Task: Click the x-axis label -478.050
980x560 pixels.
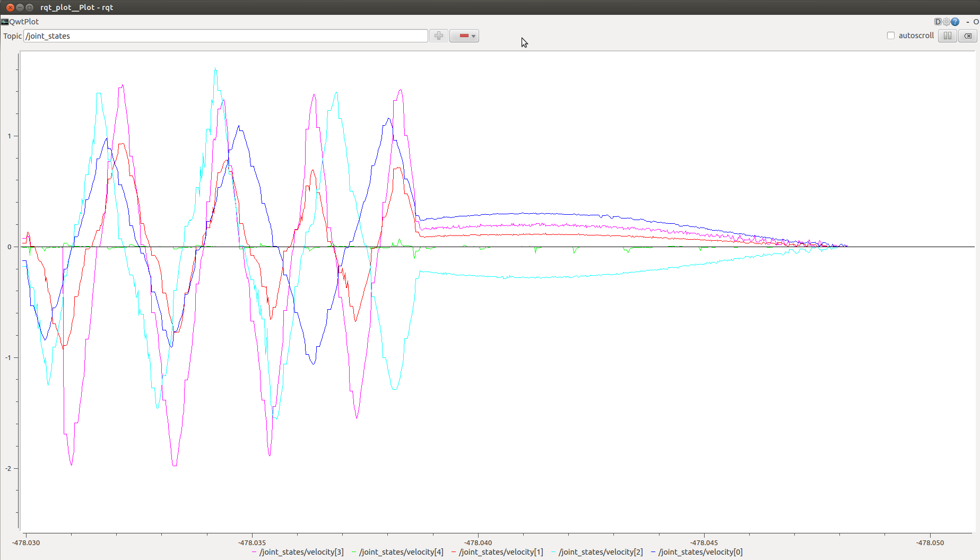Action: pos(930,542)
